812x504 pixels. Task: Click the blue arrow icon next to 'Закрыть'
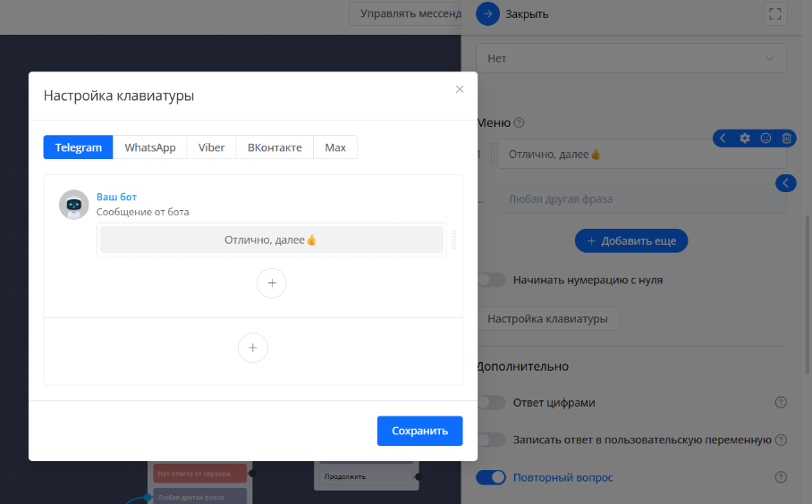(487, 14)
